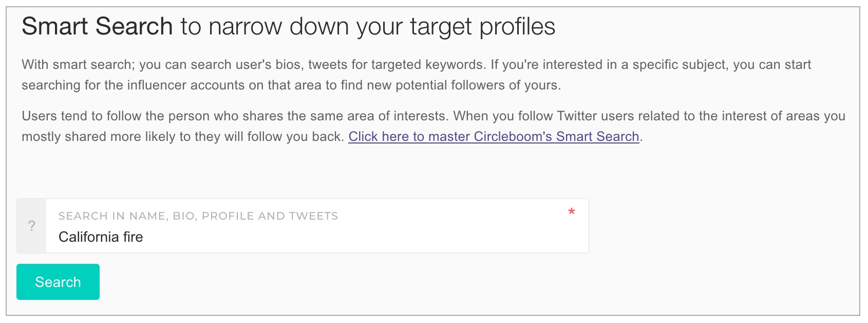Click the question mark help icon

[32, 226]
